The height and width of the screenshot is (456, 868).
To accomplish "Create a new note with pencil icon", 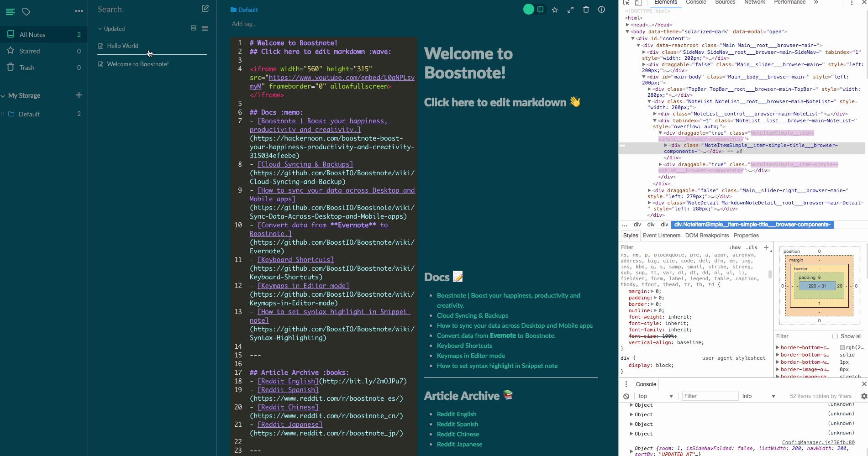I will point(205,9).
